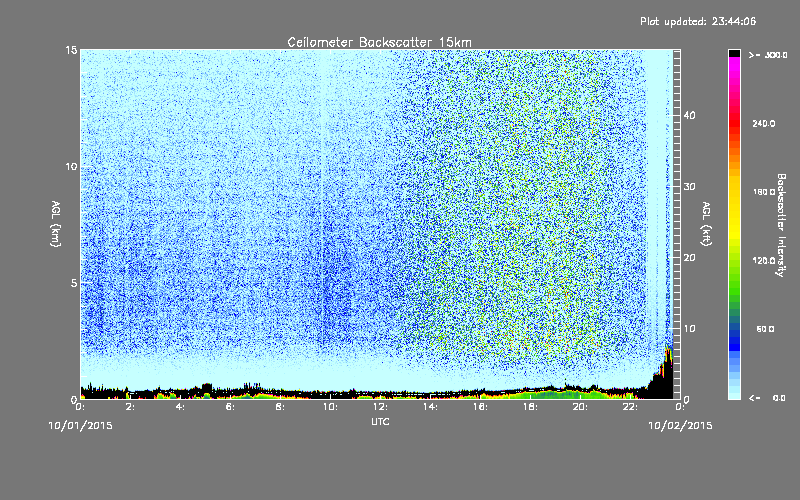The height and width of the screenshot is (500, 800).
Task: Click the 'Backscatter Intensity' colorbar label
Action: [x=781, y=225]
